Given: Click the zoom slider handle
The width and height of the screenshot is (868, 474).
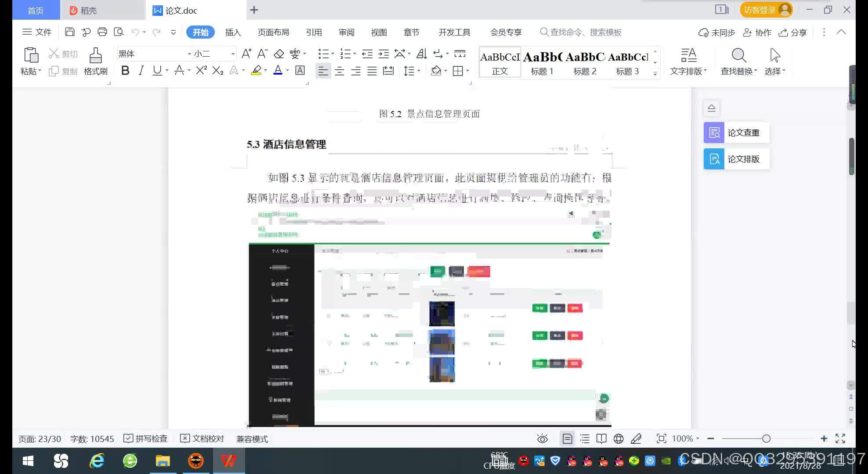Looking at the screenshot, I should click(766, 438).
